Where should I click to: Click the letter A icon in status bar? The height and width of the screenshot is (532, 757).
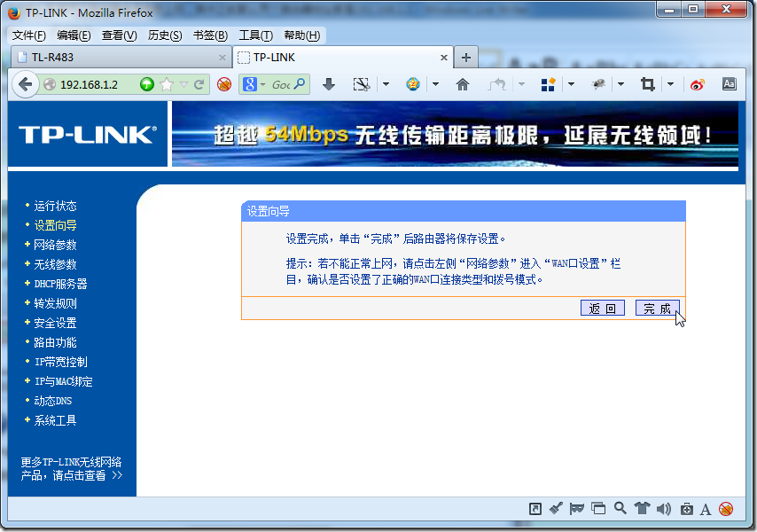(x=706, y=509)
